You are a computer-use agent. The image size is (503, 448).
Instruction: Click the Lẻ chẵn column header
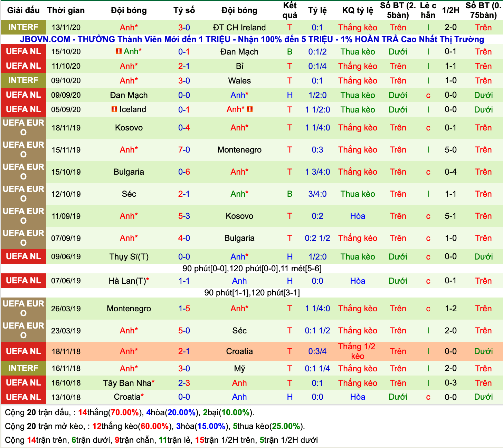coord(428,10)
